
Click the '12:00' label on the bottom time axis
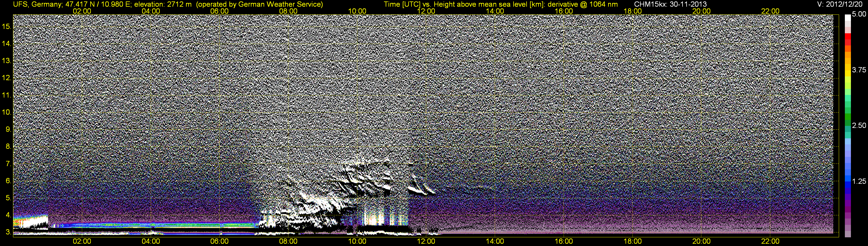[426, 241]
